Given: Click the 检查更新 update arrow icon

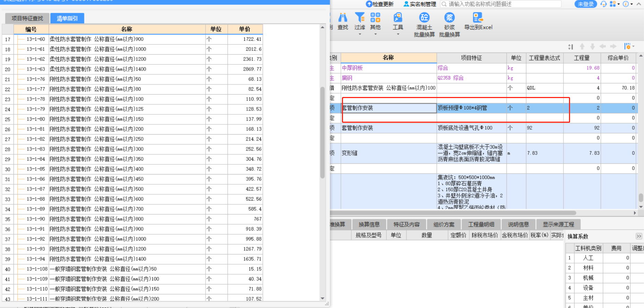Looking at the screenshot, I should 369,4.
